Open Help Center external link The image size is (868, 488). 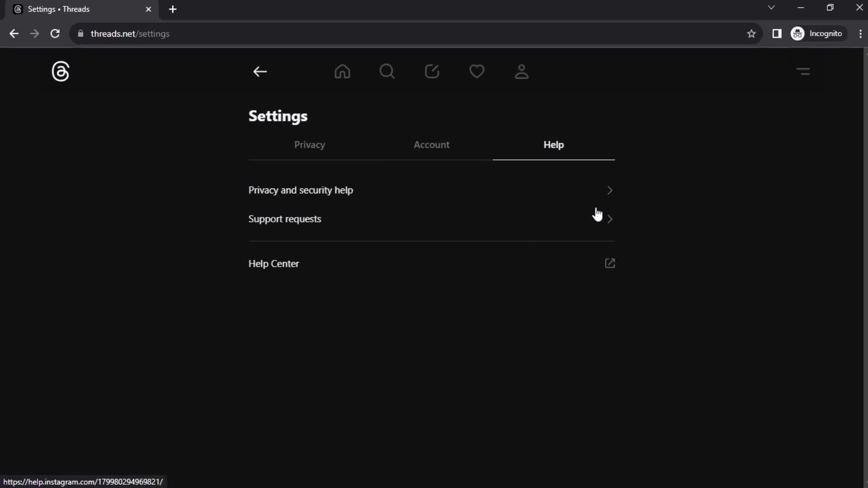click(x=610, y=263)
